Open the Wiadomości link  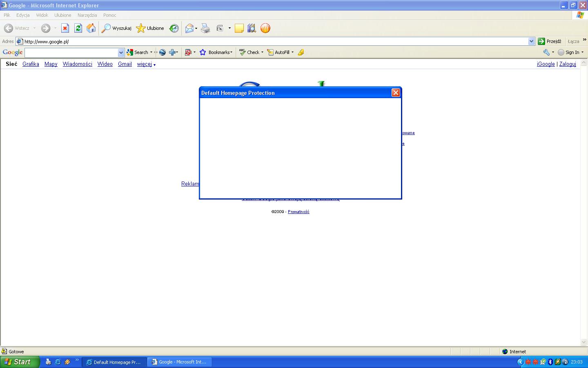click(77, 64)
